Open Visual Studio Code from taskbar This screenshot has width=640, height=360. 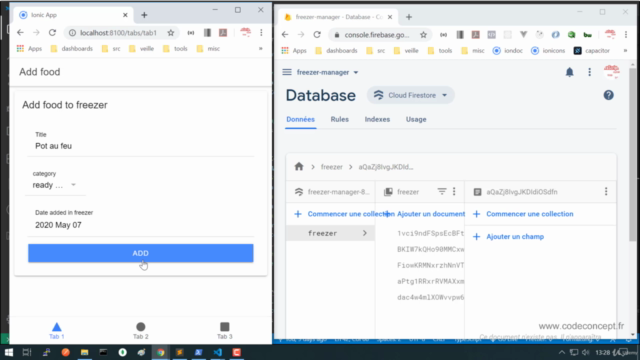(218, 352)
